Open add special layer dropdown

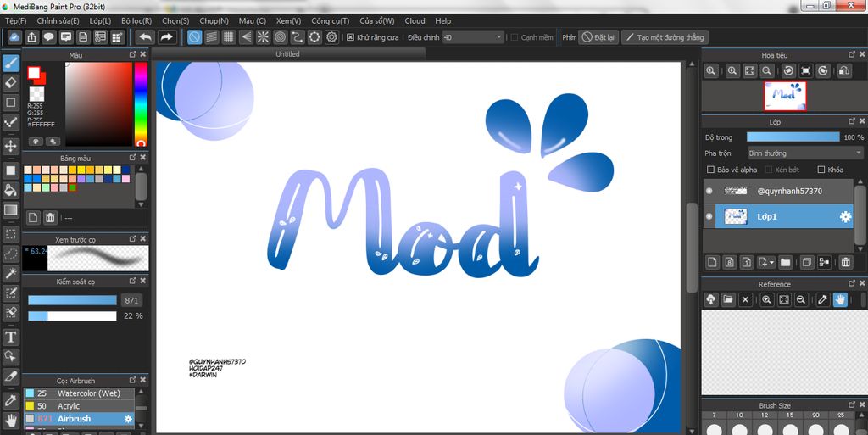pyautogui.click(x=766, y=262)
